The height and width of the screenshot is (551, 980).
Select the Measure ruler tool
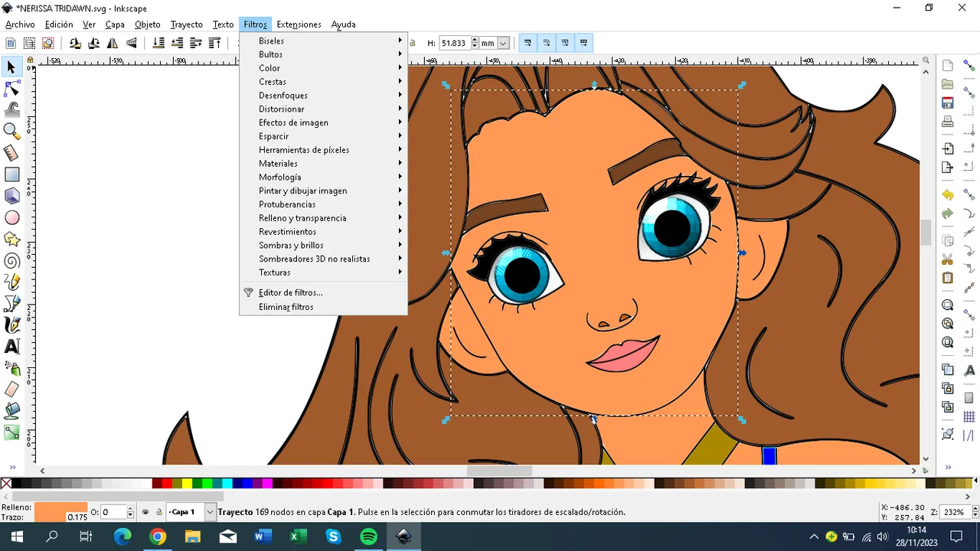click(11, 153)
